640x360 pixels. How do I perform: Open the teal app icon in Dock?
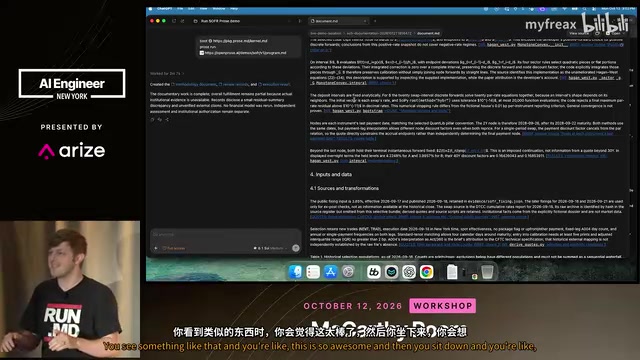[391, 272]
